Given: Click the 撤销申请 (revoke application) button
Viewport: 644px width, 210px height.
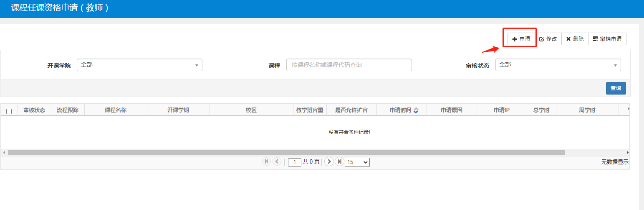Looking at the screenshot, I should point(607,39).
